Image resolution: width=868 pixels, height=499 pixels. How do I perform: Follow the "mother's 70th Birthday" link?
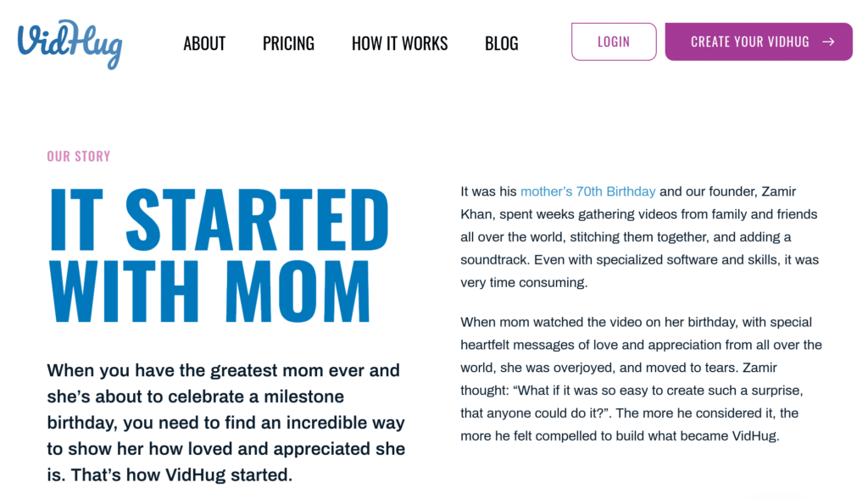pos(587,191)
